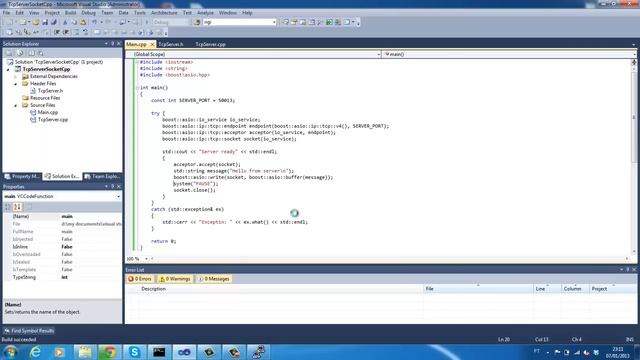Click the find combo box field
The width and height of the screenshot is (640, 360).
tap(240, 22)
